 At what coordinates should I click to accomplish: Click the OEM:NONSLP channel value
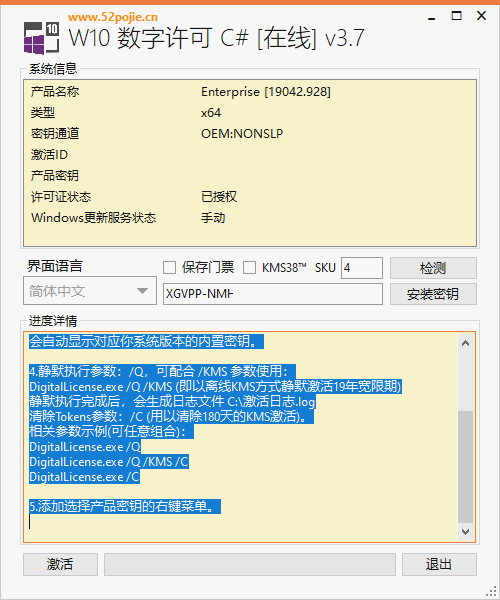coord(242,134)
